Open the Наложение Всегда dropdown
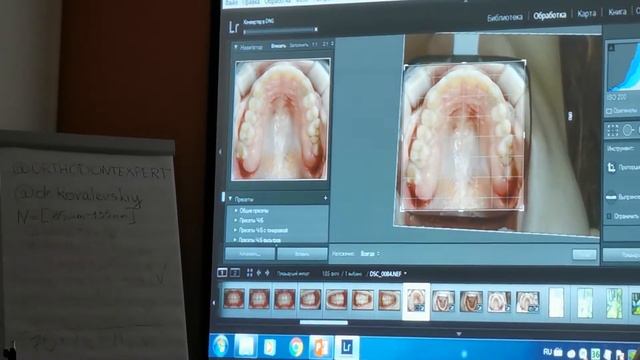This screenshot has width=640, height=360. point(370,253)
